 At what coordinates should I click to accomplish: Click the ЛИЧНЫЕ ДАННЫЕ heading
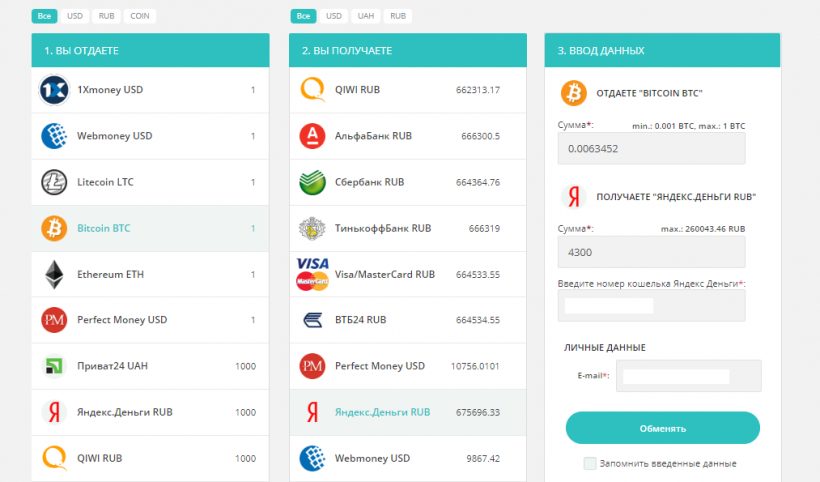pos(605,348)
